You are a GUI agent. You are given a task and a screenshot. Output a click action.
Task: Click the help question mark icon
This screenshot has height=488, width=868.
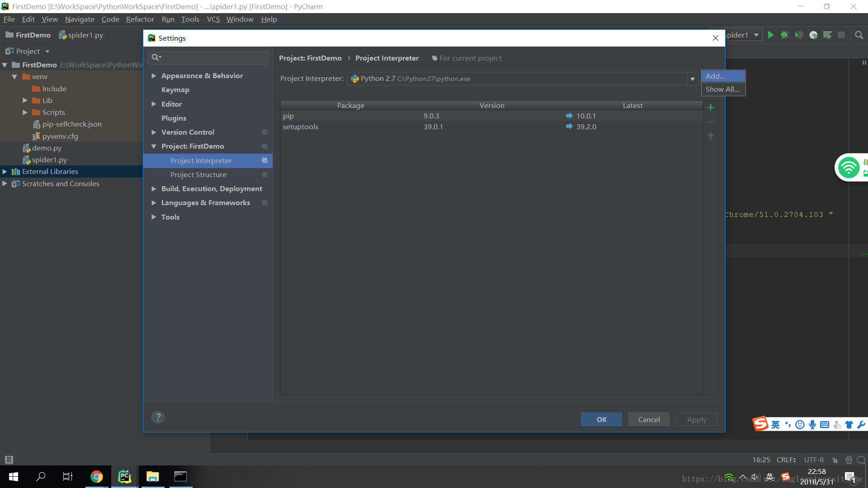(x=158, y=417)
